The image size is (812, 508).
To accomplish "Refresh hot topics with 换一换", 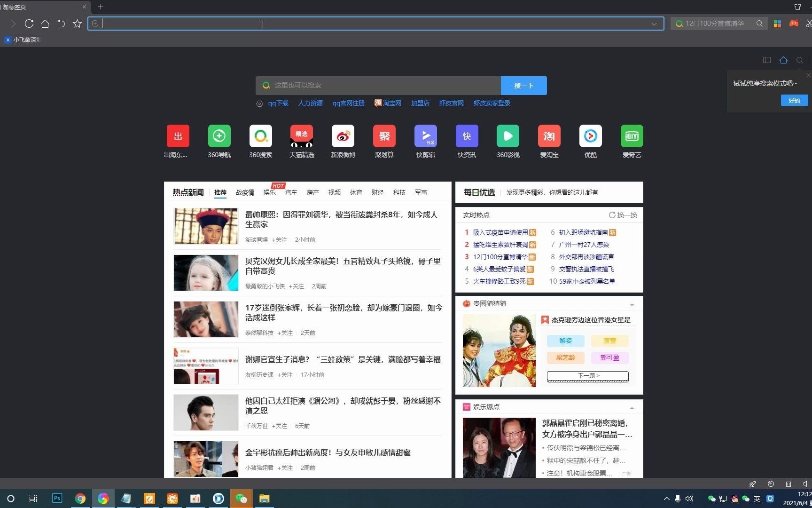I will click(623, 215).
